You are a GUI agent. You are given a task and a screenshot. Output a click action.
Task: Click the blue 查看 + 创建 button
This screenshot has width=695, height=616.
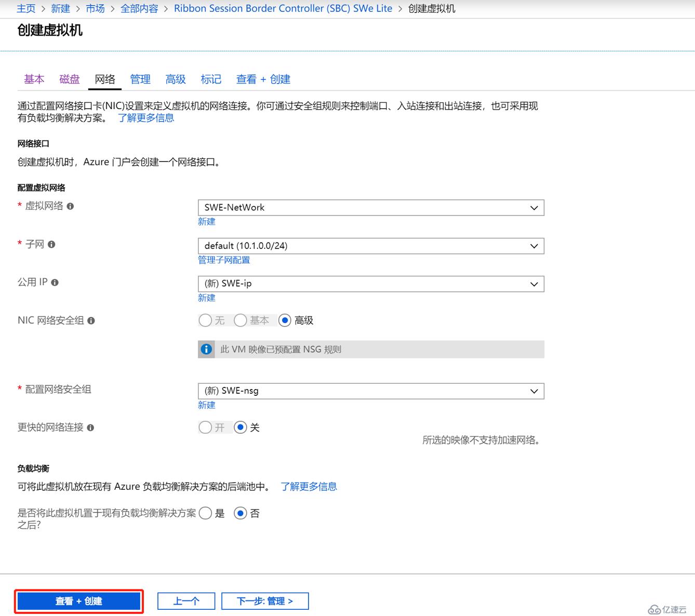tap(79, 601)
